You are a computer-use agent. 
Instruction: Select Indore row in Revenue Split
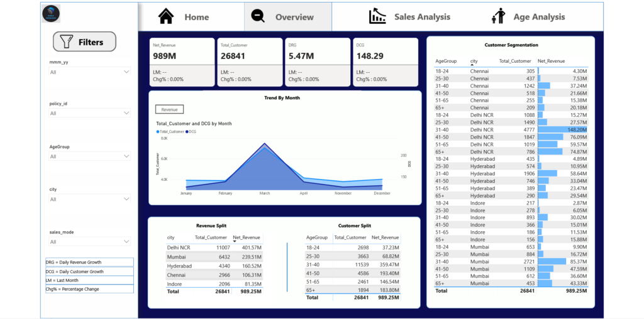tap(214, 284)
